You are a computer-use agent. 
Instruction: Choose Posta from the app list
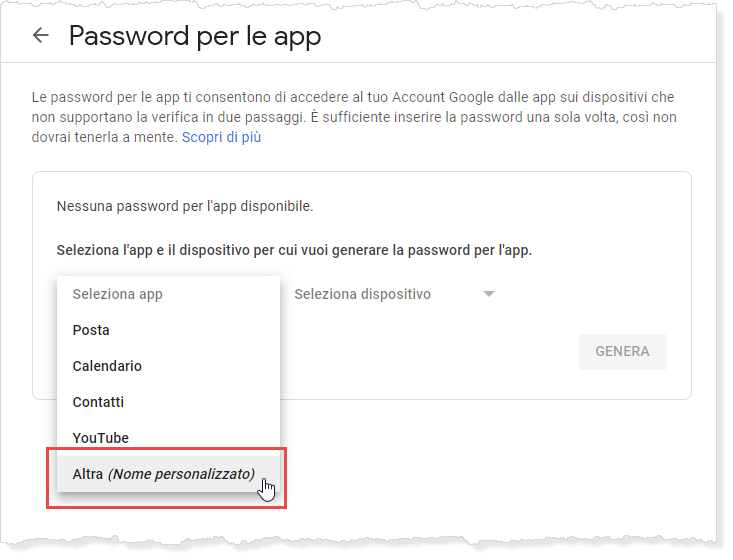point(91,330)
